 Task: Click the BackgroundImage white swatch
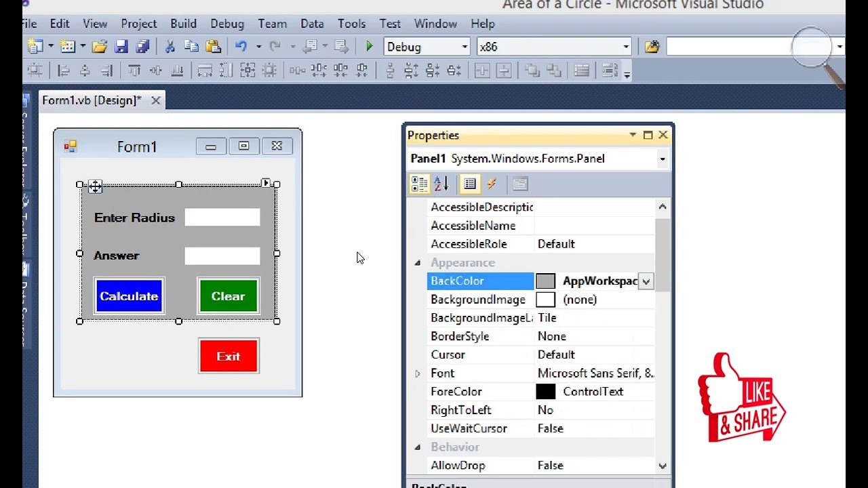pos(545,300)
